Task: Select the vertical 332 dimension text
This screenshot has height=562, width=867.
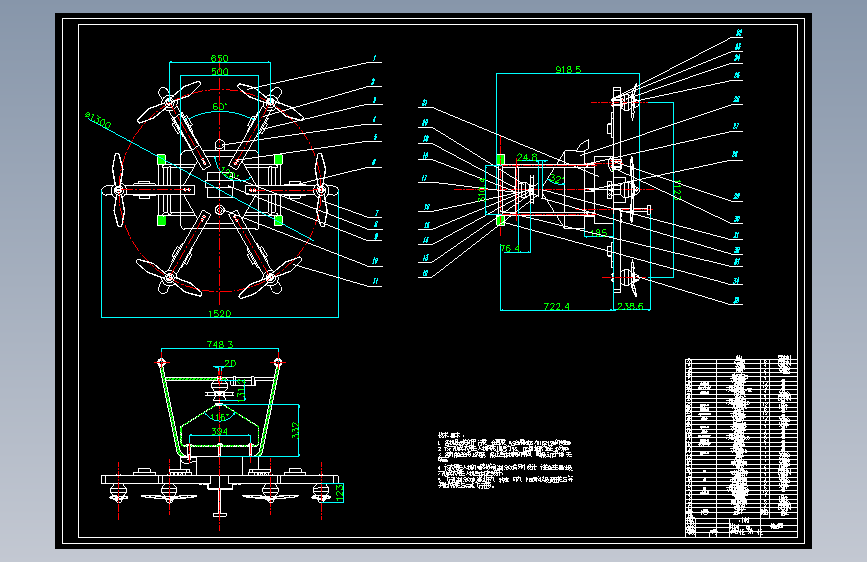Action: point(295,430)
